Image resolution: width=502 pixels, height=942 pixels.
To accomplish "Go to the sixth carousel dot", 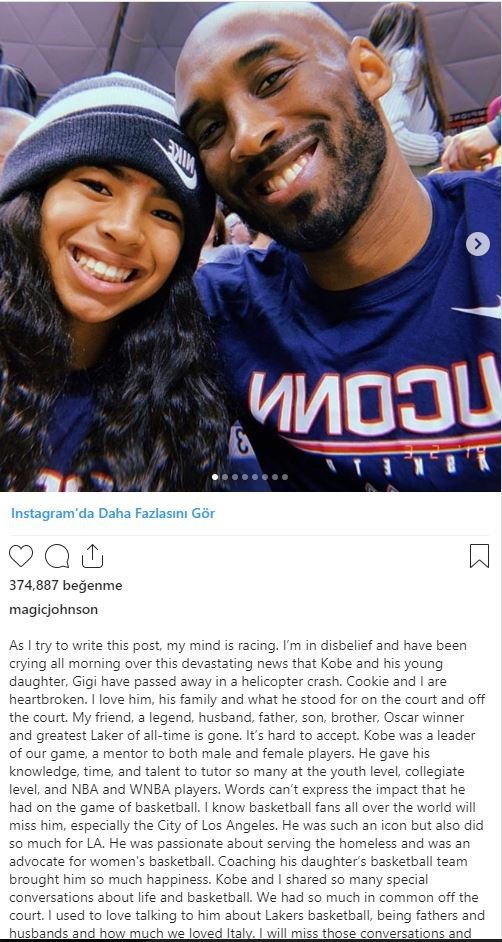I will tap(265, 477).
